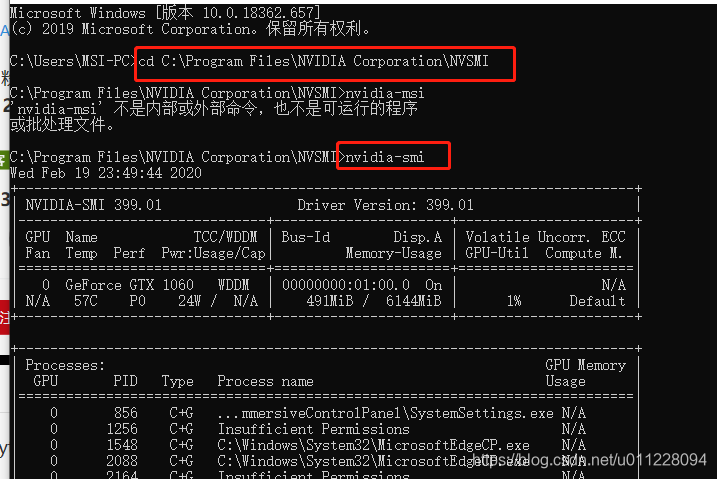Click the '491MiB' memory usage value

point(330,301)
